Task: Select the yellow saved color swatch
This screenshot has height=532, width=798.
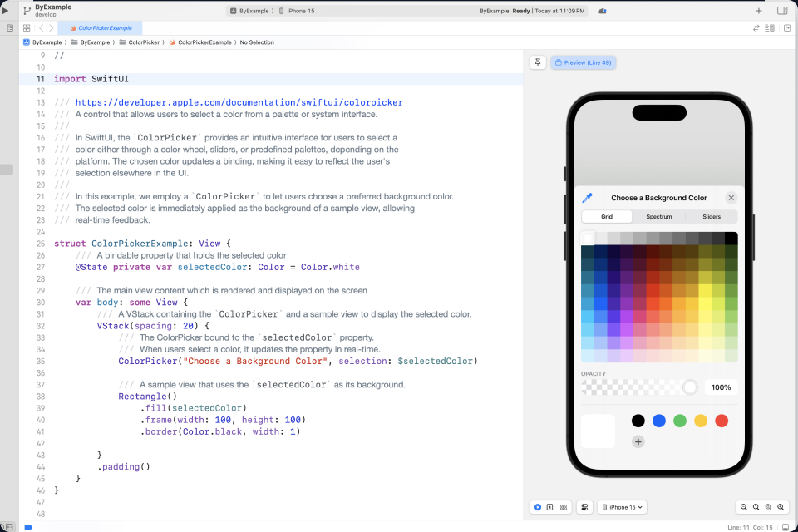Action: point(701,421)
